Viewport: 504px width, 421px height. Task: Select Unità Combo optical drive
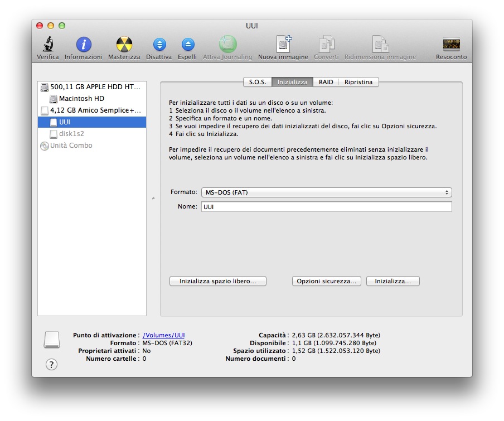(92, 146)
